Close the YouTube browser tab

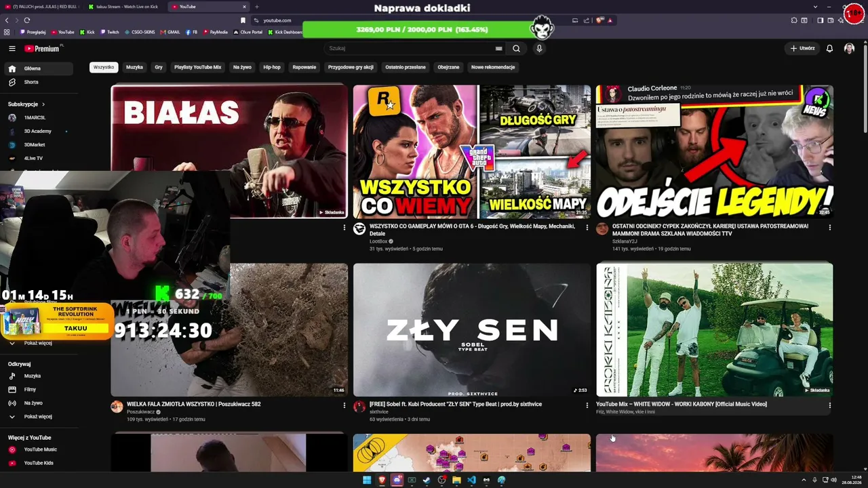[x=244, y=7]
